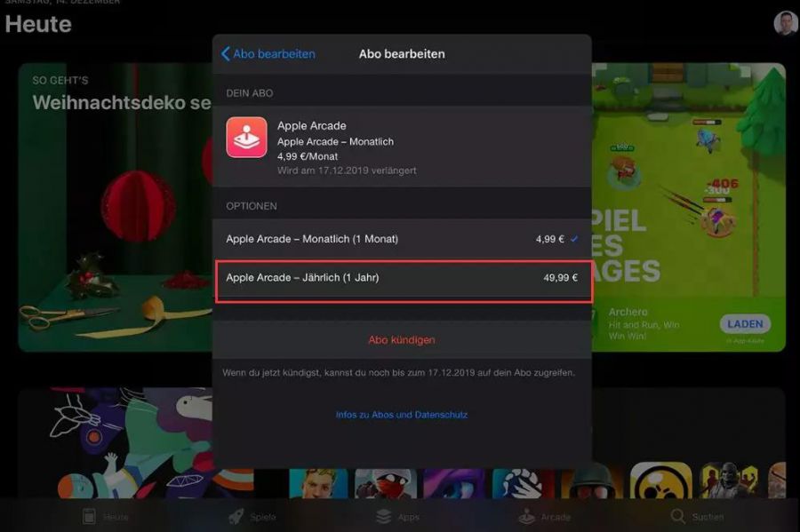Screen dimensions: 800x532
Task: Click the 'OPTIONEN' section header
Action: pos(252,206)
